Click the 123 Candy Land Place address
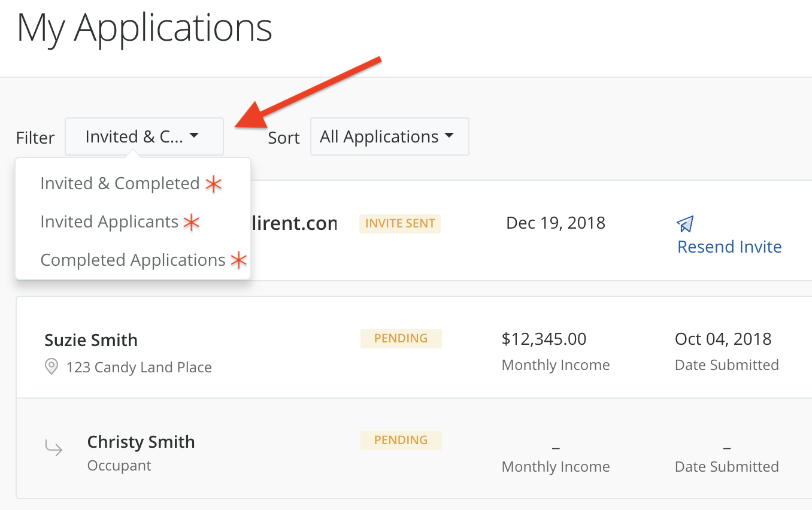 pos(139,367)
